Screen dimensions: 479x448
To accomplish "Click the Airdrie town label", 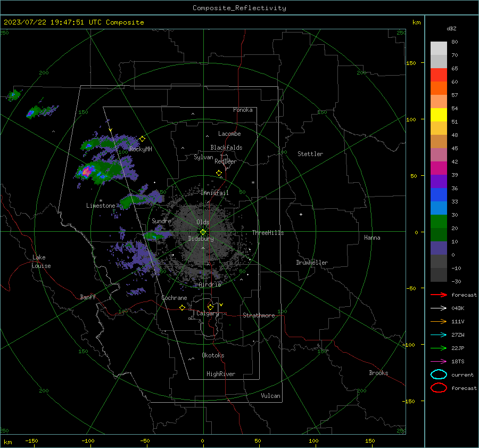I will click(210, 284).
